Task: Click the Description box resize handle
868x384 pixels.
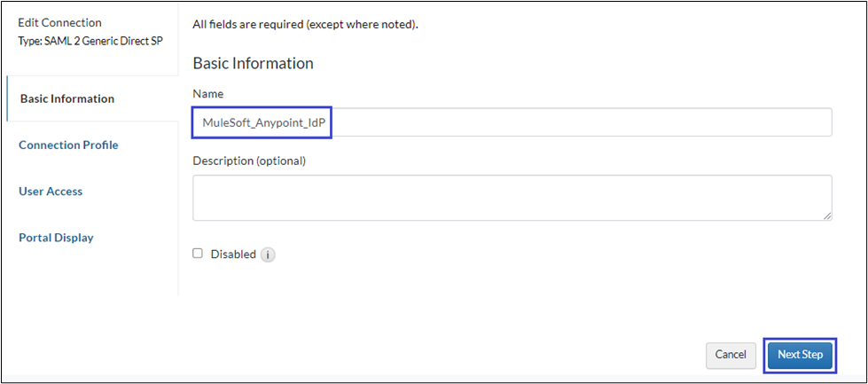Action: click(826, 215)
